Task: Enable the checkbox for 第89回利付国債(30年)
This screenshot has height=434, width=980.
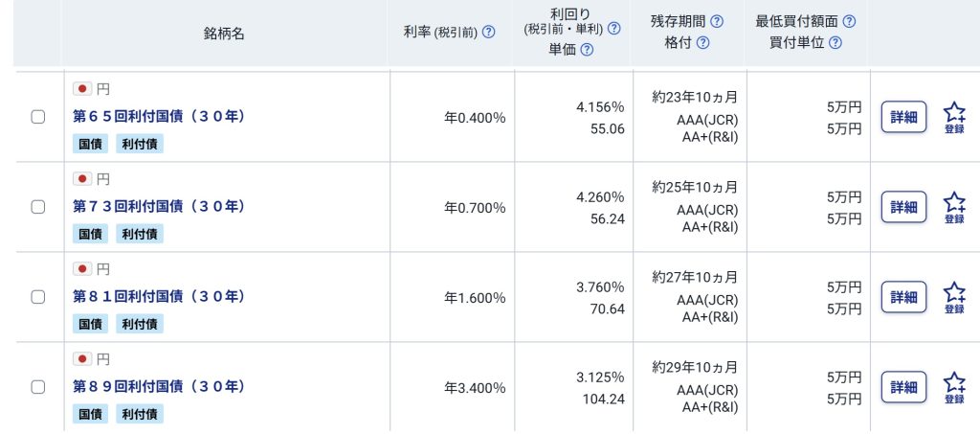Action: point(38,387)
